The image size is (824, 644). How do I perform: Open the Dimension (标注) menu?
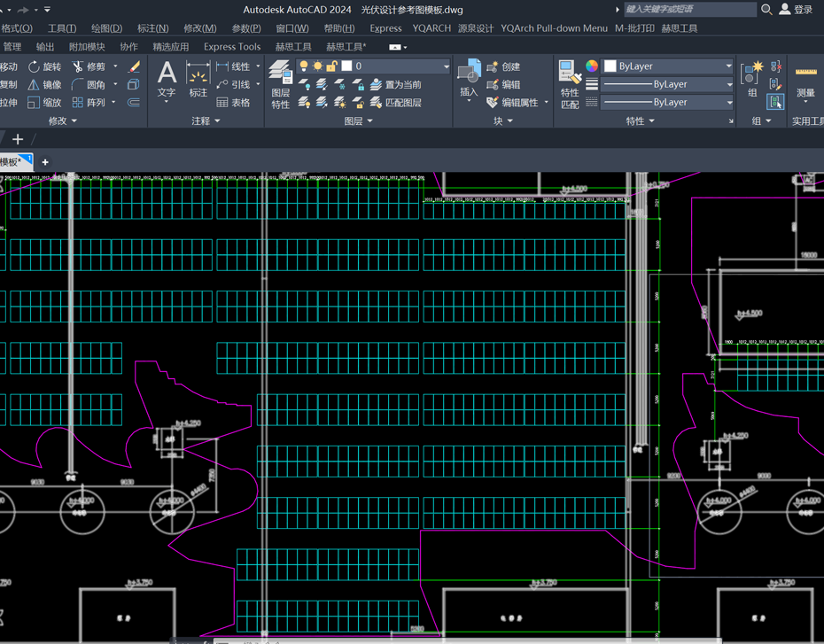[x=153, y=28]
